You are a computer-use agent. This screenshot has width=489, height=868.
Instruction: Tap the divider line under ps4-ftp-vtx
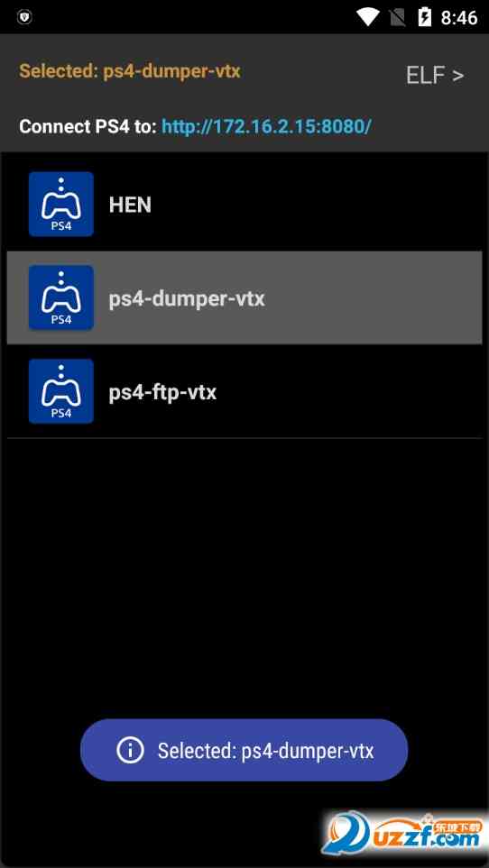(x=244, y=438)
